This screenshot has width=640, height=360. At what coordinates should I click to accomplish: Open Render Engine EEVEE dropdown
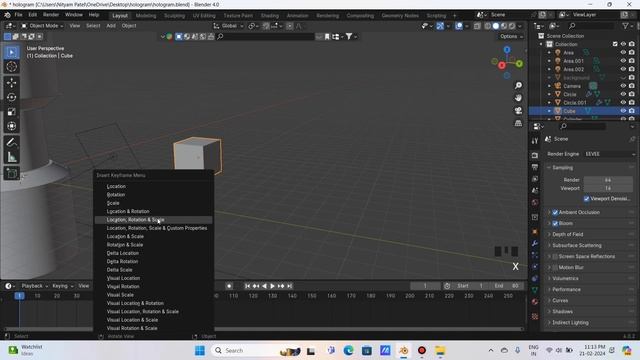point(610,154)
